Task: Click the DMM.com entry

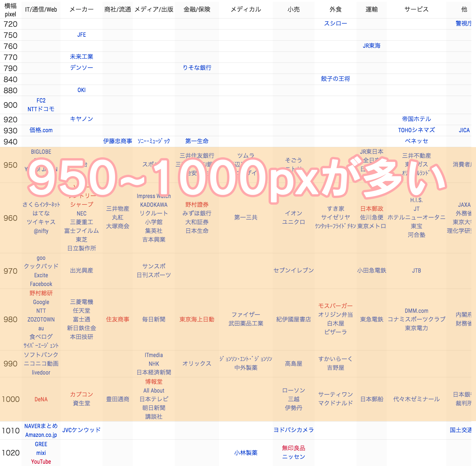Action: (x=417, y=311)
